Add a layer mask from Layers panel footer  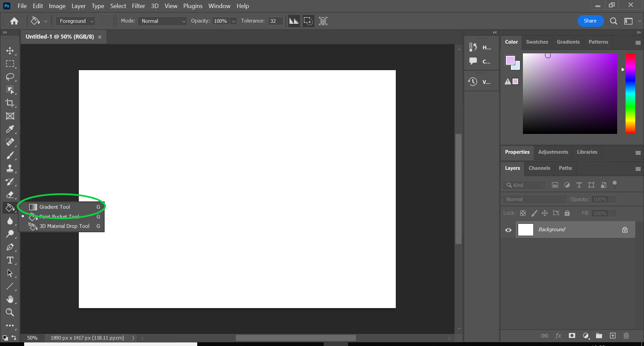pyautogui.click(x=572, y=336)
